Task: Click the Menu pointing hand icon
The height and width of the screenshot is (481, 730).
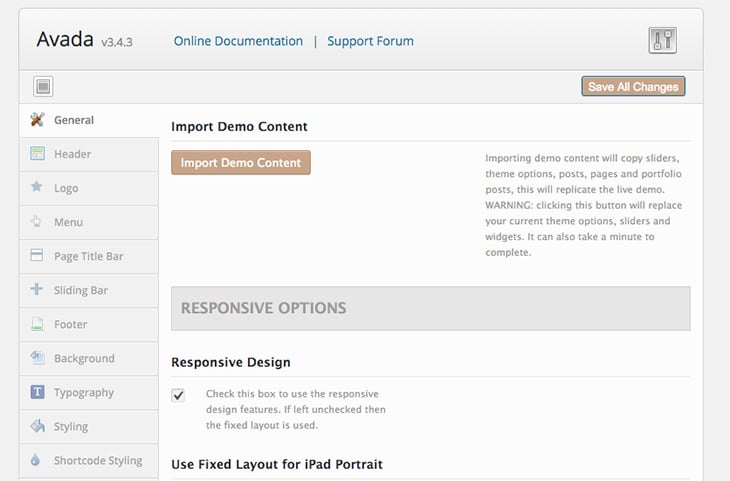Action: [x=36, y=221]
